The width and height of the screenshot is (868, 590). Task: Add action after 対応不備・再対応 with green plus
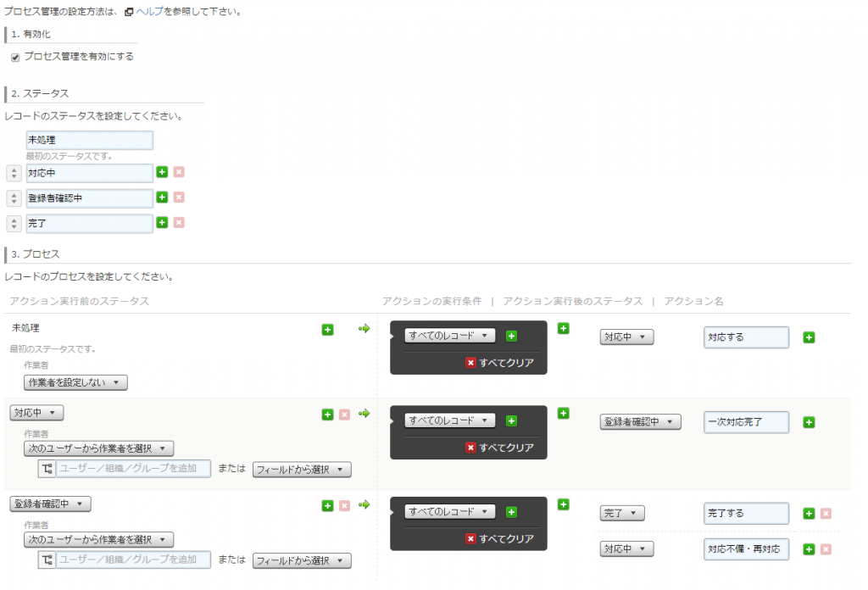point(809,549)
